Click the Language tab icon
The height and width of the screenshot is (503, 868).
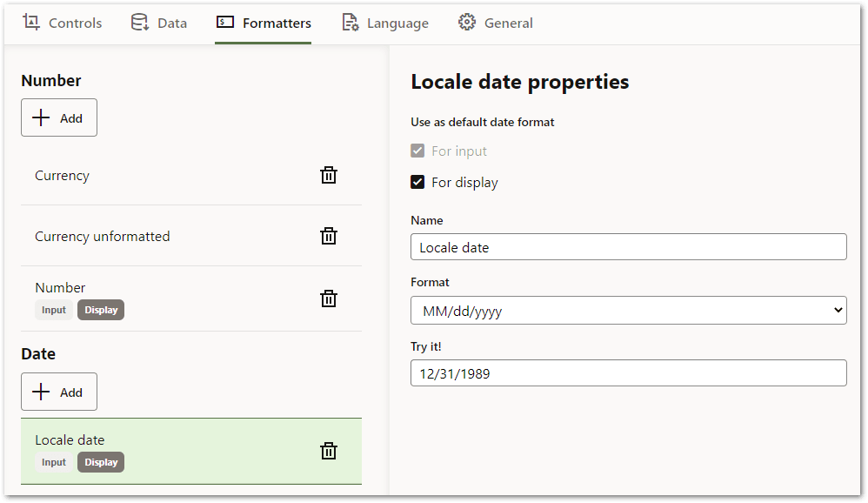point(350,23)
